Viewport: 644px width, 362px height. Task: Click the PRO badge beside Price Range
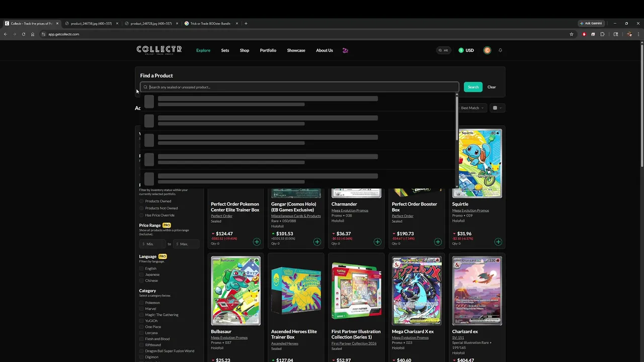click(167, 225)
